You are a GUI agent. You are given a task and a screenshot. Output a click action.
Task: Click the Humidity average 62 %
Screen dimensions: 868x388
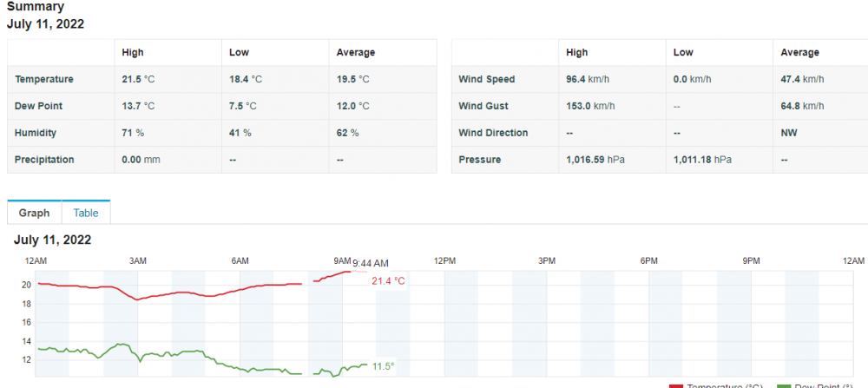[x=347, y=133]
